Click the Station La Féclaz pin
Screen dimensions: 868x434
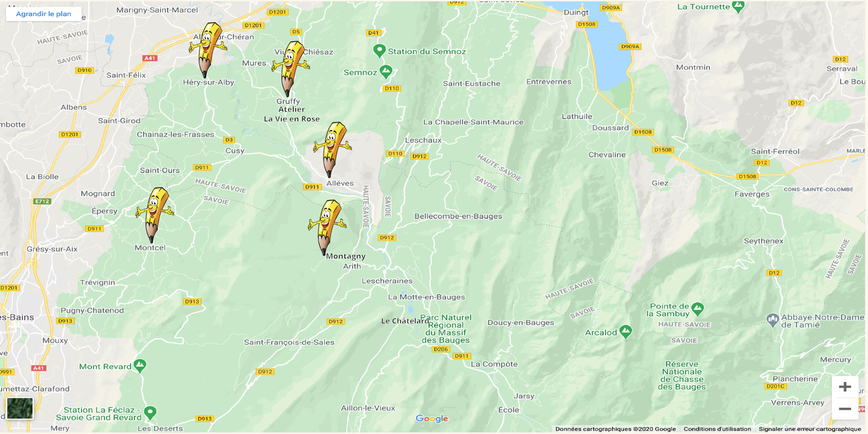coord(150,413)
